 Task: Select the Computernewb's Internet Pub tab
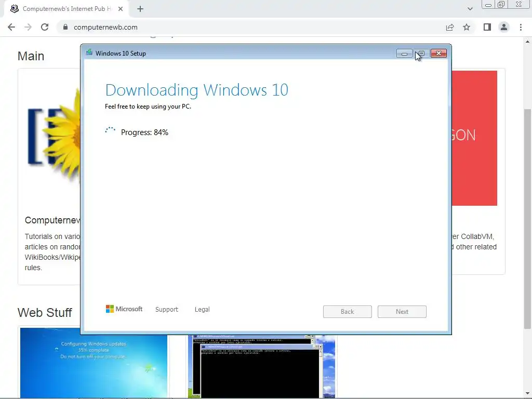click(66, 9)
